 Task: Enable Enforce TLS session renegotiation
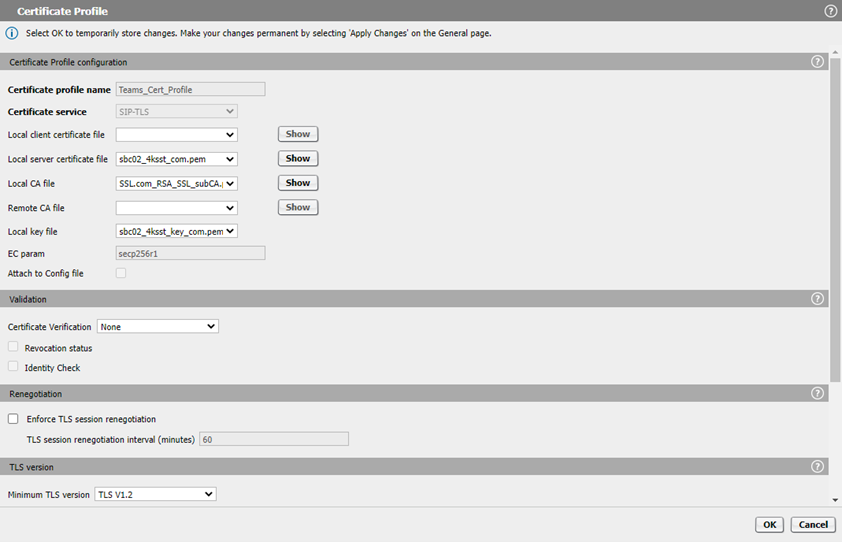coord(13,418)
